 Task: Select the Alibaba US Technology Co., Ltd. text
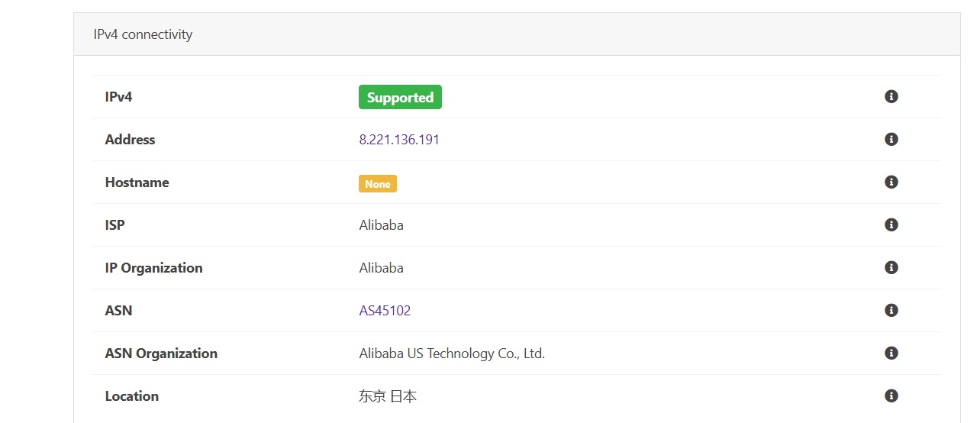pyautogui.click(x=452, y=354)
